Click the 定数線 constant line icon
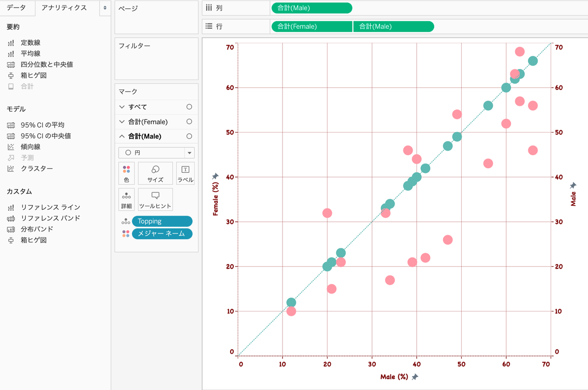The image size is (588, 390). pos(11,43)
